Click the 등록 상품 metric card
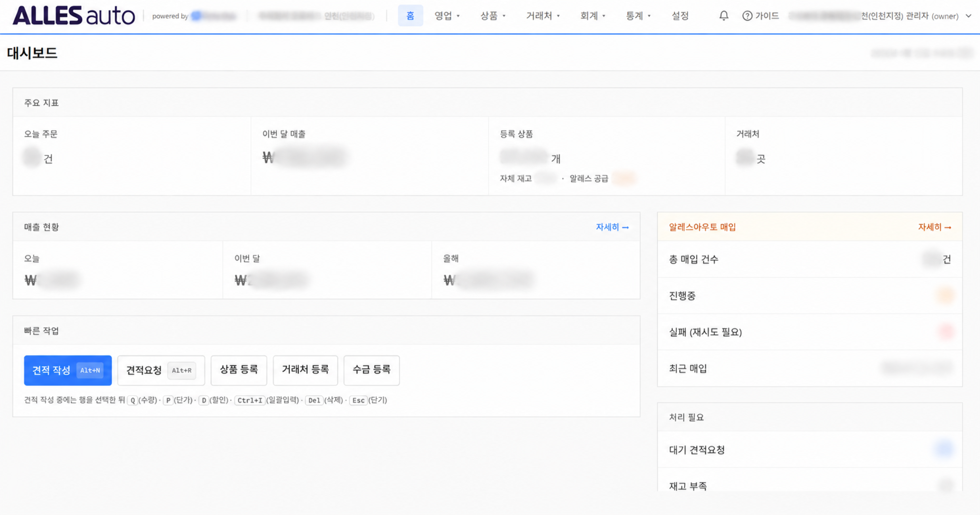The height and width of the screenshot is (515, 980). point(606,156)
